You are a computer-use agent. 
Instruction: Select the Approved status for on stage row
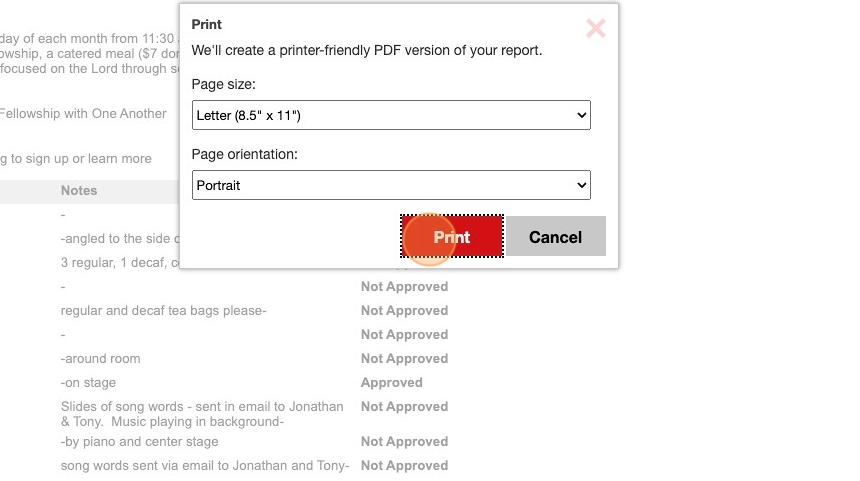click(391, 382)
